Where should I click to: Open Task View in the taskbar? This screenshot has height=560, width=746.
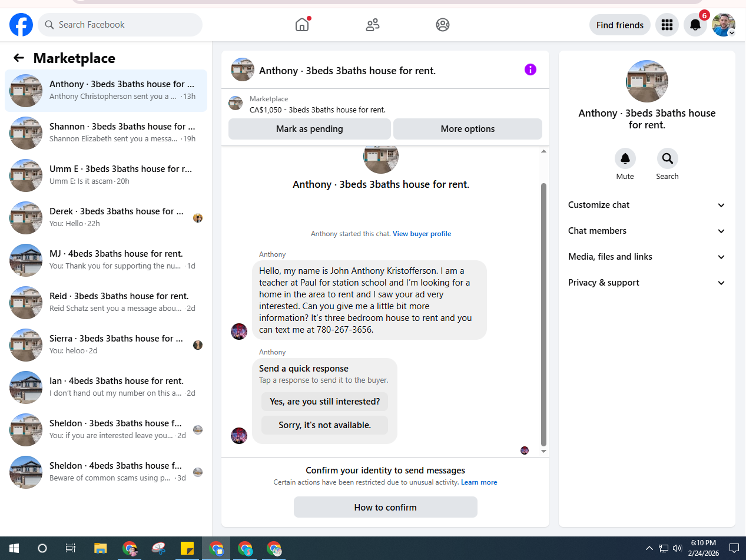pyautogui.click(x=71, y=548)
